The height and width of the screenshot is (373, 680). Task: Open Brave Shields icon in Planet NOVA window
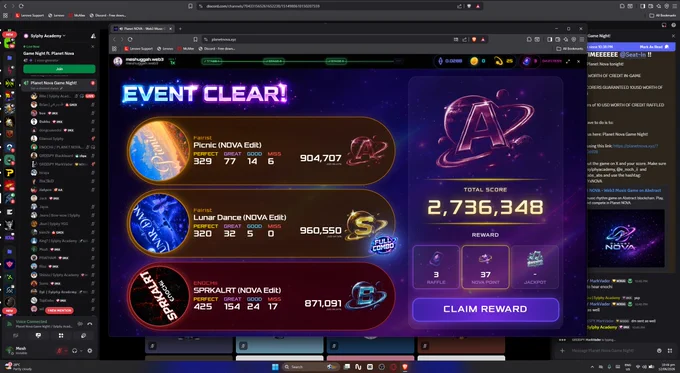(474, 39)
